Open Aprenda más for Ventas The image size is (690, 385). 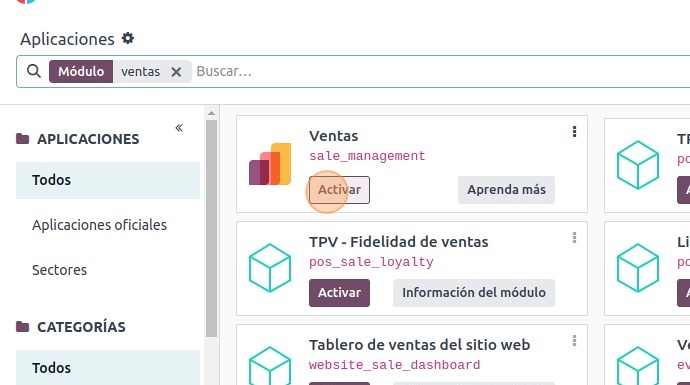point(506,190)
